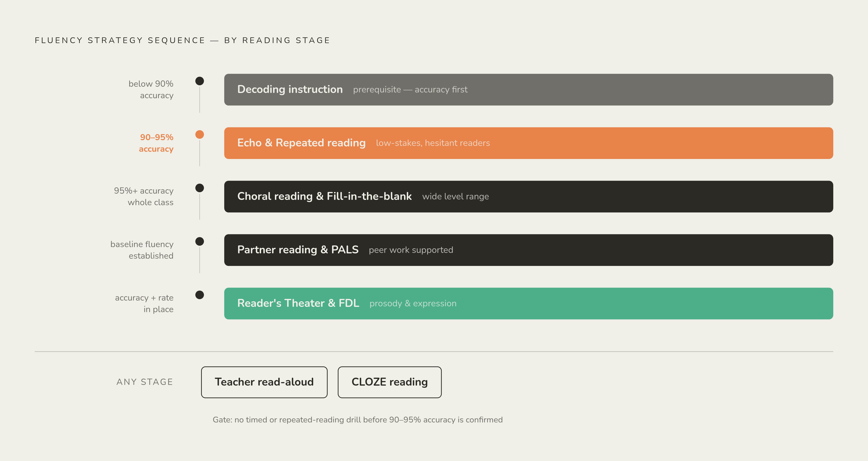Click the 'accuracy + rate in place' label
868x461 pixels.
pos(144,303)
